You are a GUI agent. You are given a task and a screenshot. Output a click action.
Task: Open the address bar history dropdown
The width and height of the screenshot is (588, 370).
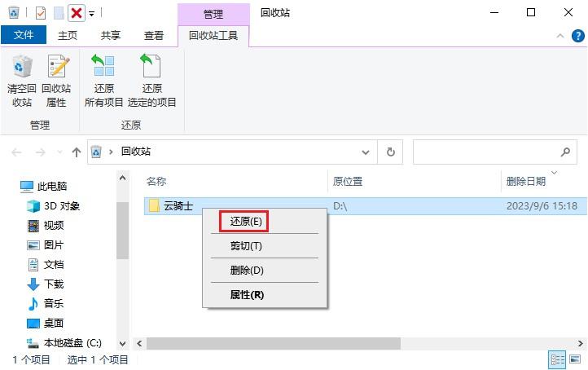point(365,152)
